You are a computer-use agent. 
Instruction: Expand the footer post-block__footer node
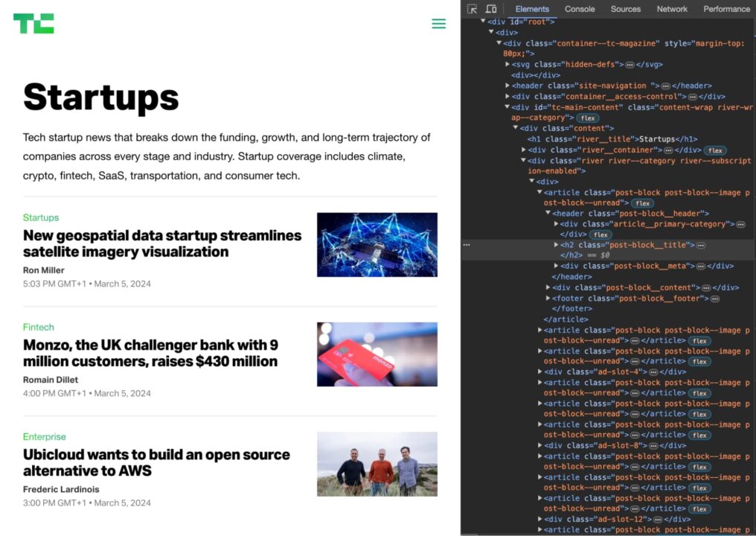[548, 299]
